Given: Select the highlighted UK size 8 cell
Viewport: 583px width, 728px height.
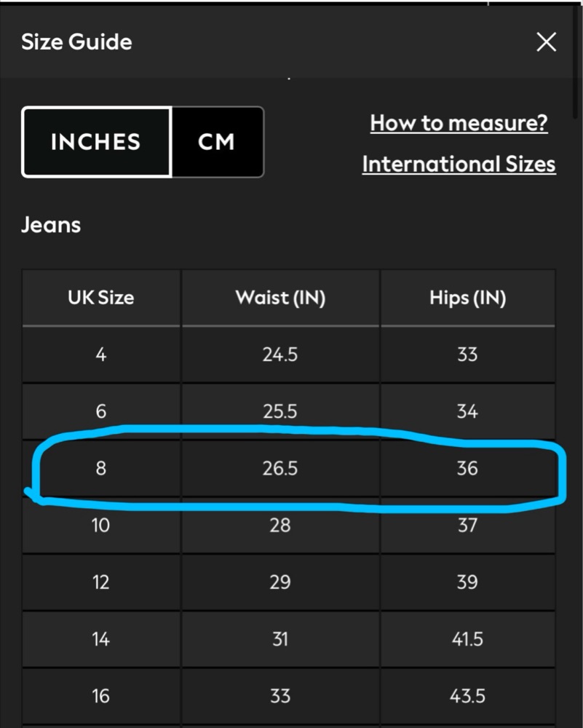Looking at the screenshot, I should point(100,468).
